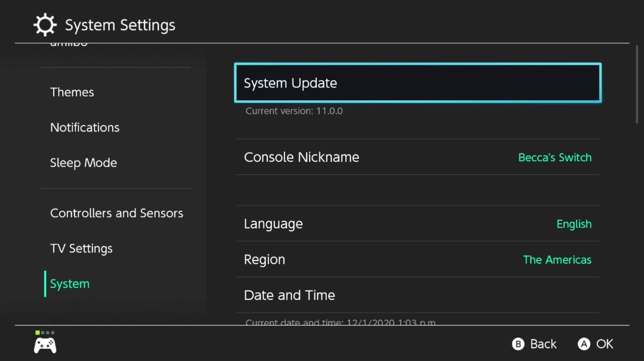Click the Becca's Switch nickname value
This screenshot has height=361, width=644.
554,157
